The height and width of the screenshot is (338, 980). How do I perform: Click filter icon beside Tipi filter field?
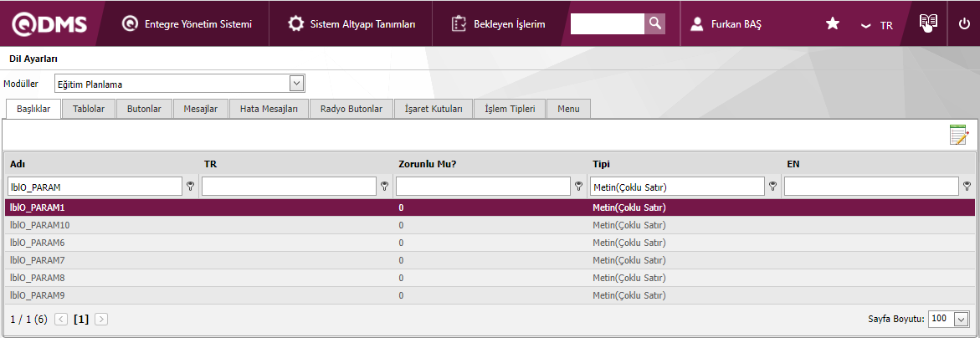[x=772, y=187]
